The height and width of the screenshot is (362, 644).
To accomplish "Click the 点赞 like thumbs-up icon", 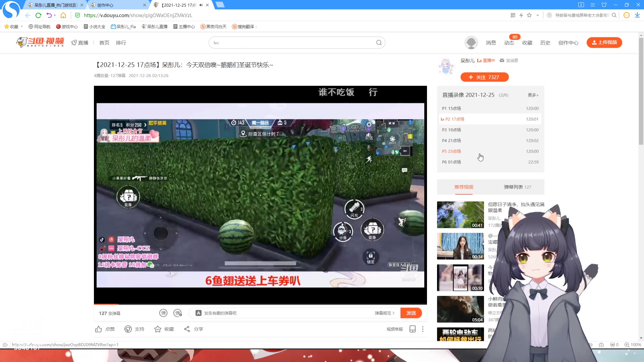I will (98, 329).
